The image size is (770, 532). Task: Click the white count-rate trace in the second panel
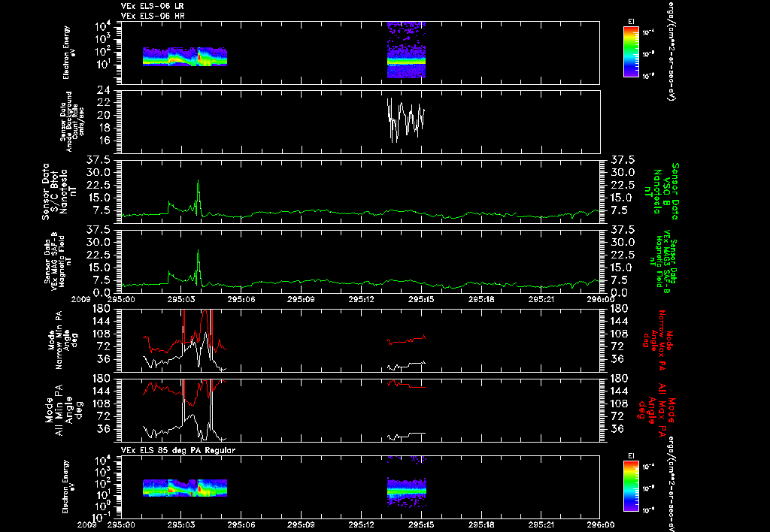point(405,119)
